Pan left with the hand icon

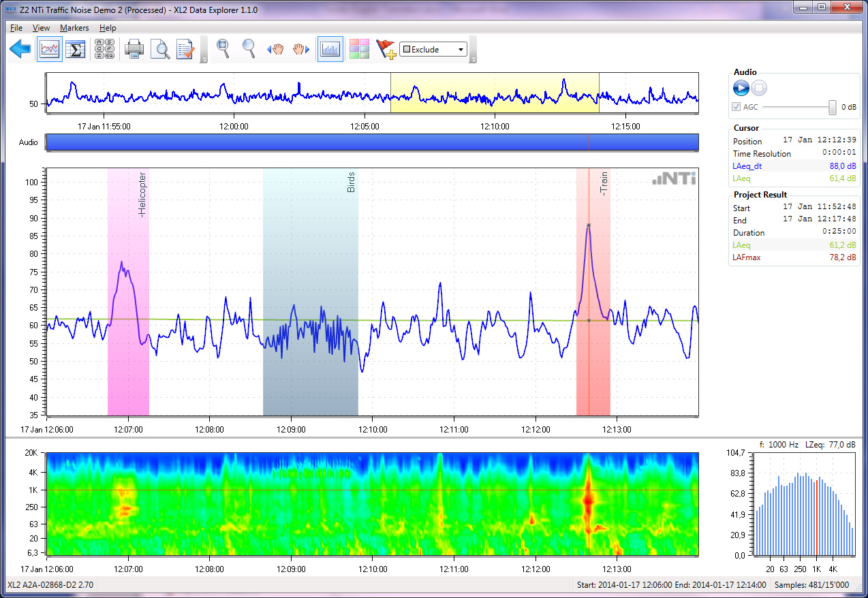(275, 49)
